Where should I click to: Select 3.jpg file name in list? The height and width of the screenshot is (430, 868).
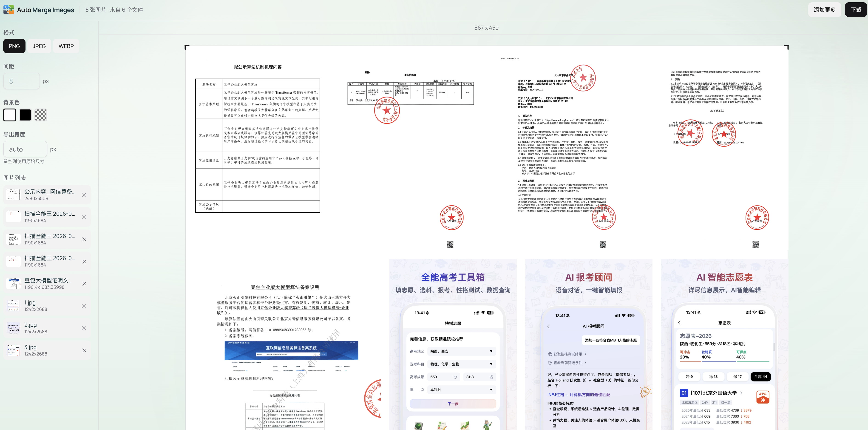30,347
